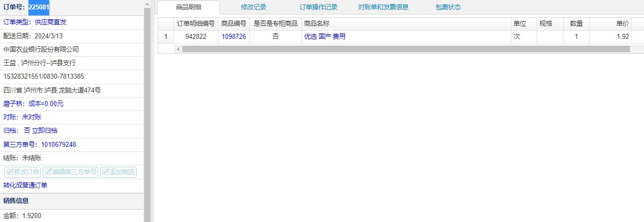Click the horizontal scrollbar left arrow

pyautogui.click(x=178, y=49)
